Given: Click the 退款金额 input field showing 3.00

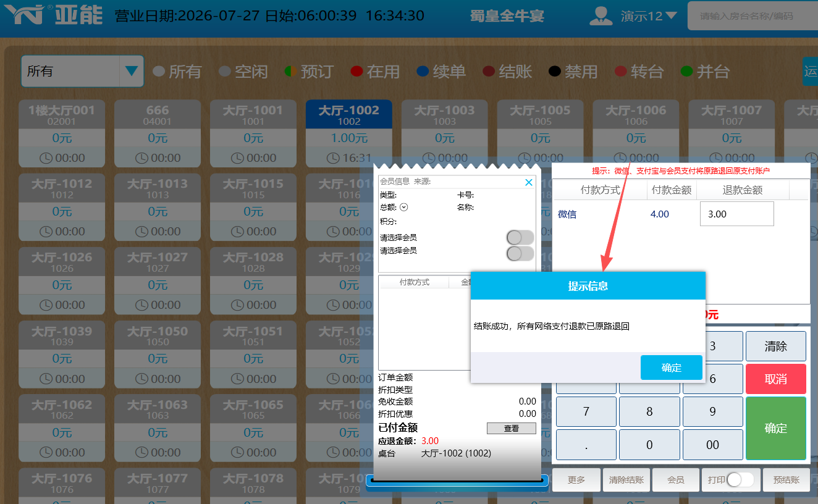Looking at the screenshot, I should coord(737,214).
